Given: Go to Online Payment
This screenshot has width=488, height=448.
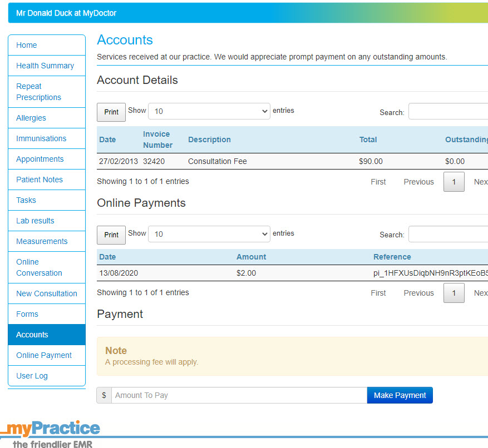Looking at the screenshot, I should pyautogui.click(x=47, y=355).
